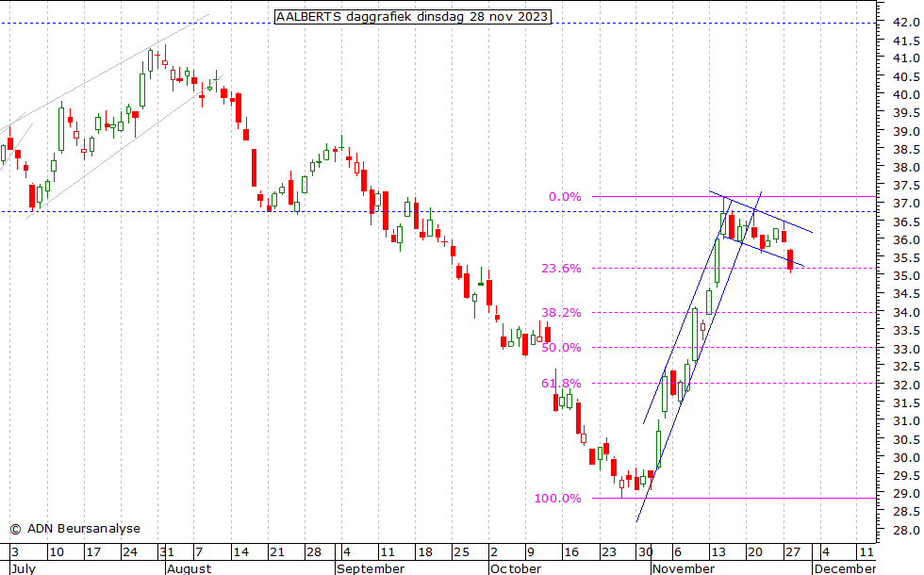
Task: Click the 29.0 price axis value
Action: click(x=906, y=494)
